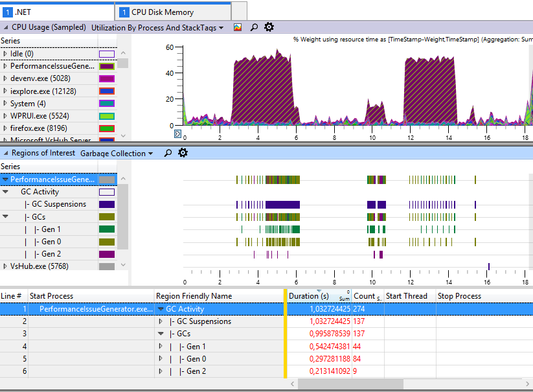
Task: Select PerformanceIssueGene... in Regions series list
Action: click(58, 179)
